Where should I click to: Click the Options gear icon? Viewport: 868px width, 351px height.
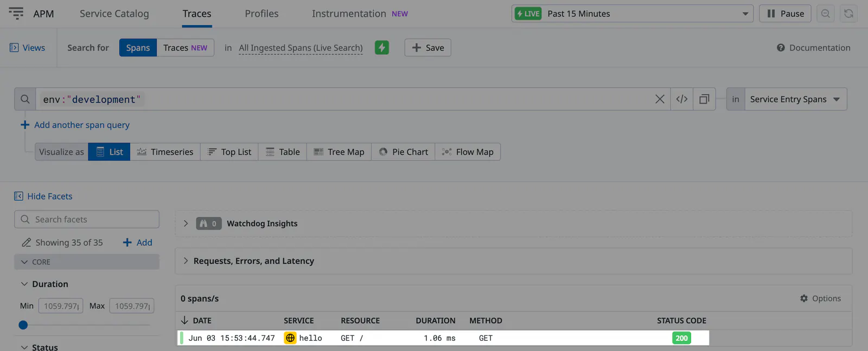click(x=804, y=298)
